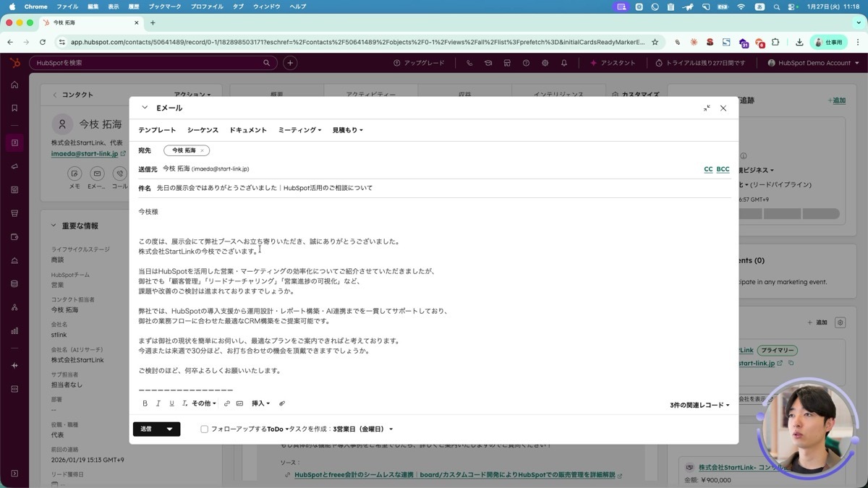Select the シーケンス option

[x=203, y=130]
